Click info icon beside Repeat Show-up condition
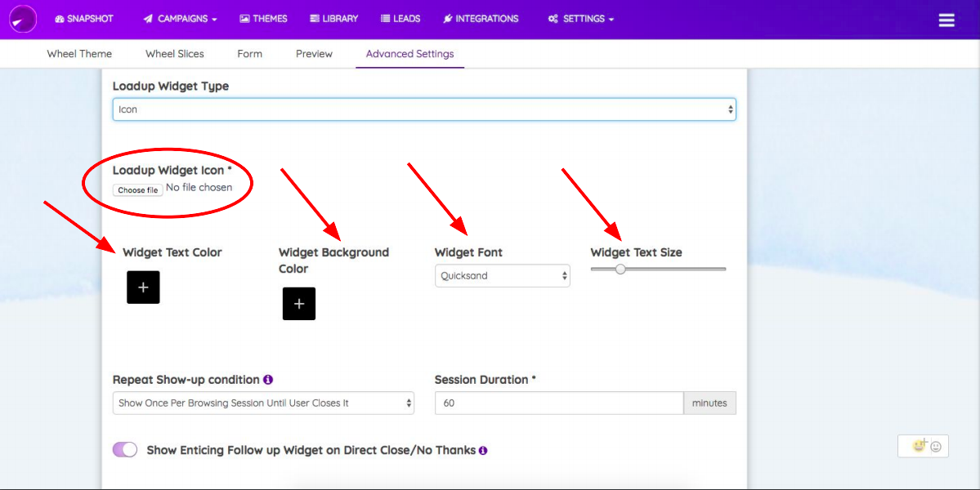This screenshot has width=980, height=490. click(x=268, y=380)
